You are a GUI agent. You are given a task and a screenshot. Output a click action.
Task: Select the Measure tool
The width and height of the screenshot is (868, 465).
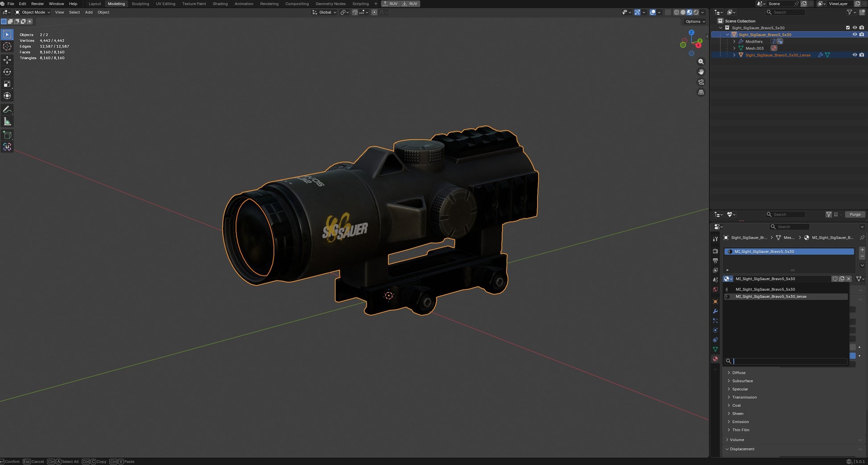pyautogui.click(x=7, y=122)
